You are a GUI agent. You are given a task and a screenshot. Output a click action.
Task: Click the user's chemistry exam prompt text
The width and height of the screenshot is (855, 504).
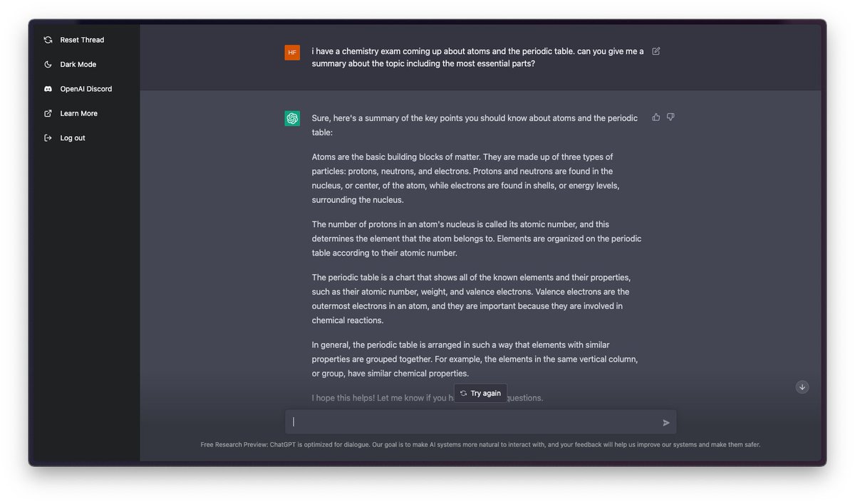477,58
